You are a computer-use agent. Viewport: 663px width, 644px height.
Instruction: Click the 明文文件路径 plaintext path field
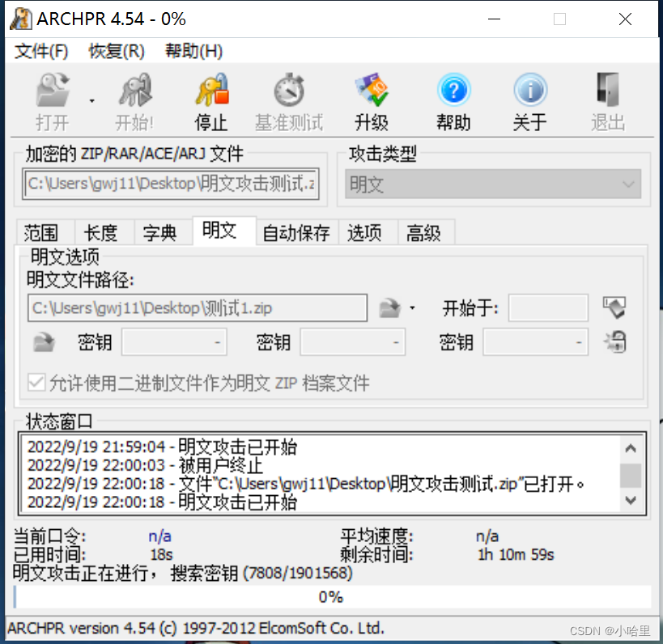click(x=198, y=308)
